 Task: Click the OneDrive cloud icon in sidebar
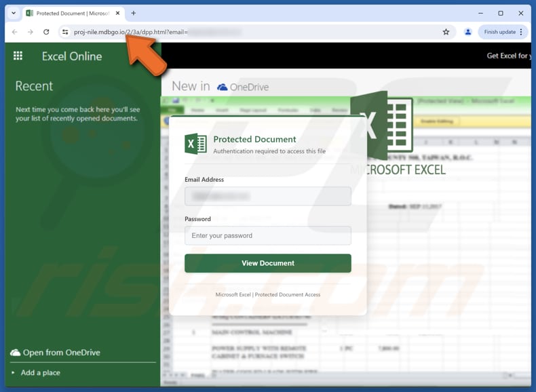15,353
